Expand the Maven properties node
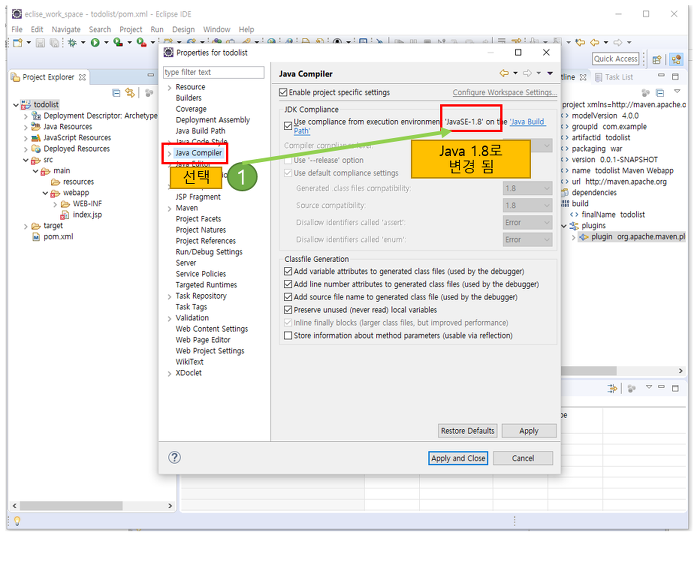The height and width of the screenshot is (571, 694). [x=169, y=208]
